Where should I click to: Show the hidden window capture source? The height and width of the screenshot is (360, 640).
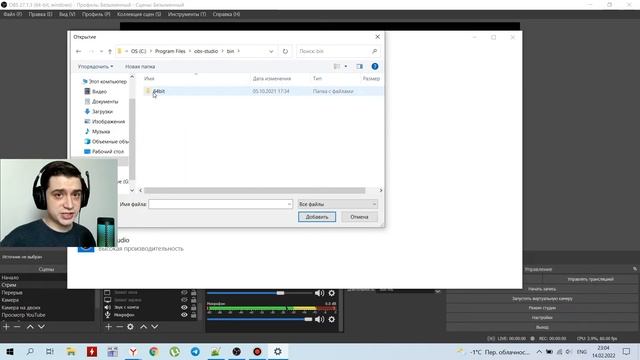pos(184,292)
